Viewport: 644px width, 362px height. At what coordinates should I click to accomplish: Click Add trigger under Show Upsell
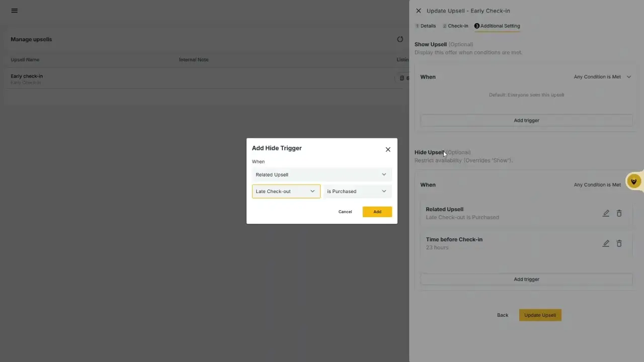pos(526,121)
